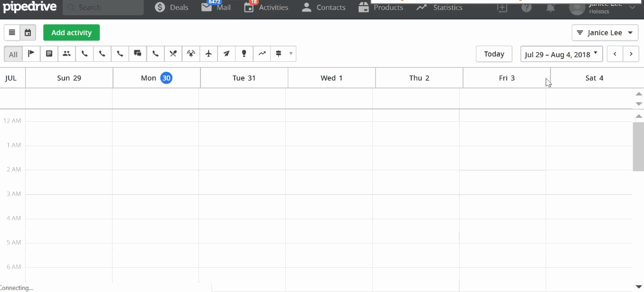Select the lightbulb activity filter
Viewport: 644px width, 292px height.
(x=244, y=54)
